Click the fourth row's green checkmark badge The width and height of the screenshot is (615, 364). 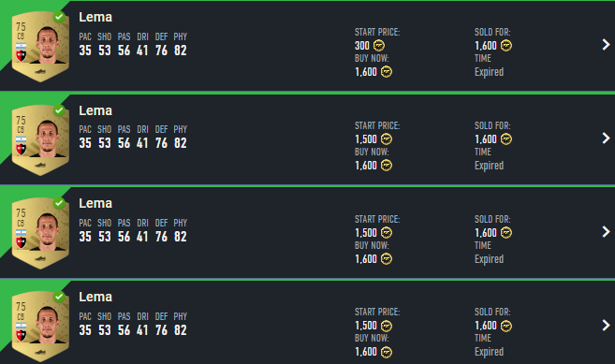59,297
